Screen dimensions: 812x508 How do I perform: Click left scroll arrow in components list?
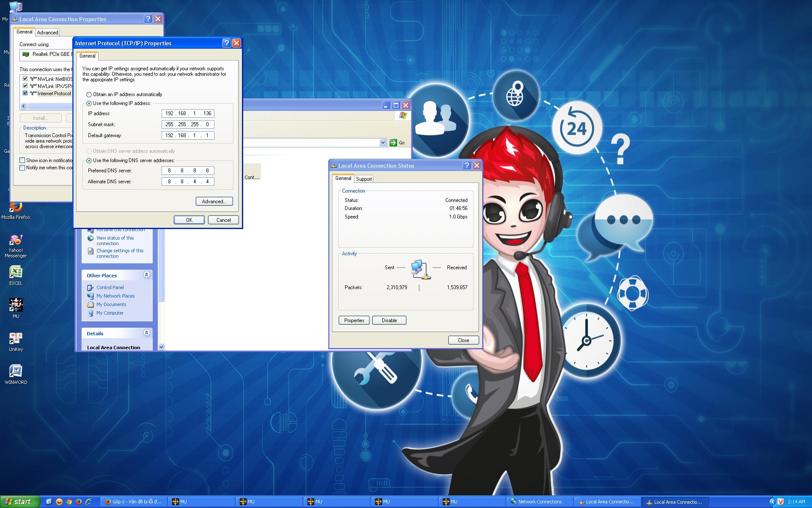tap(23, 106)
